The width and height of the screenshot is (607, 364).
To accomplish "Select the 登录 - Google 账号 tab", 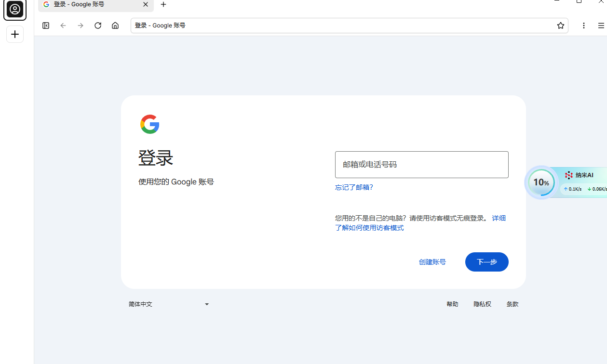I will pos(96,5).
